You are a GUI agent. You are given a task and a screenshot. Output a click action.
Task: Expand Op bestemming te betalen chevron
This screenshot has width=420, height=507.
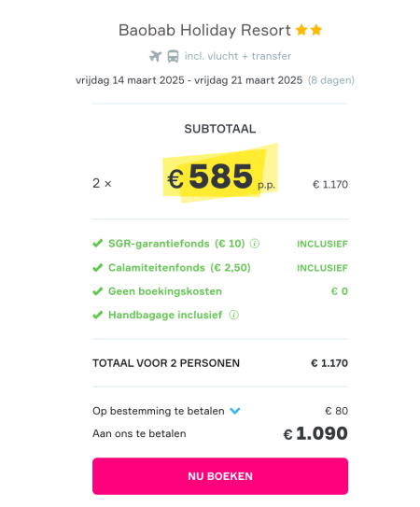[x=235, y=411]
